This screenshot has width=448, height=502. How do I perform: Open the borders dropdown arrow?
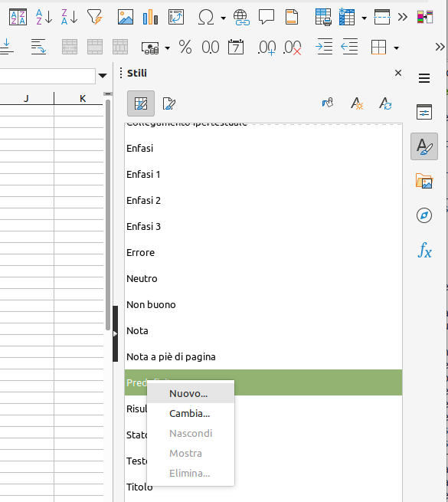click(x=396, y=48)
